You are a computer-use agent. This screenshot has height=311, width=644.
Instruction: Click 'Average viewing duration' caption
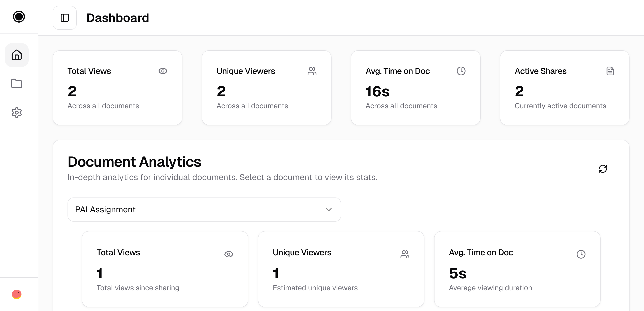tap(490, 288)
